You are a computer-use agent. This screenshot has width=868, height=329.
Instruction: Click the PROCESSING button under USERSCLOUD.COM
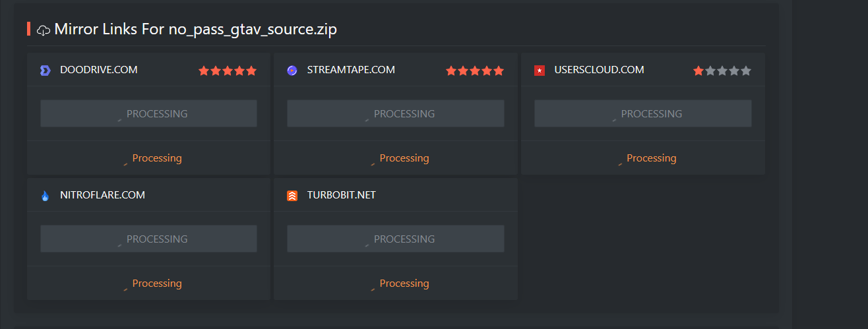coord(643,113)
